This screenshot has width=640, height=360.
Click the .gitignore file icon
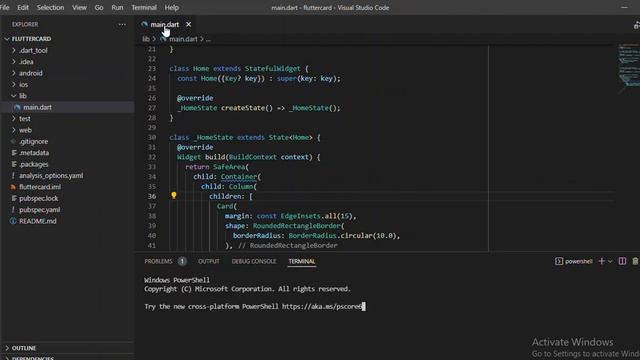13,141
